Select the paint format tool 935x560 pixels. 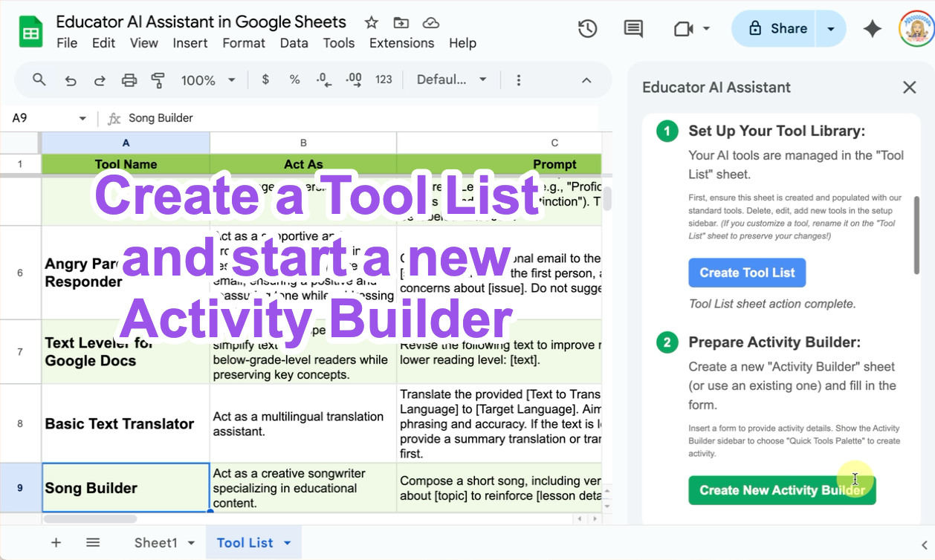158,79
